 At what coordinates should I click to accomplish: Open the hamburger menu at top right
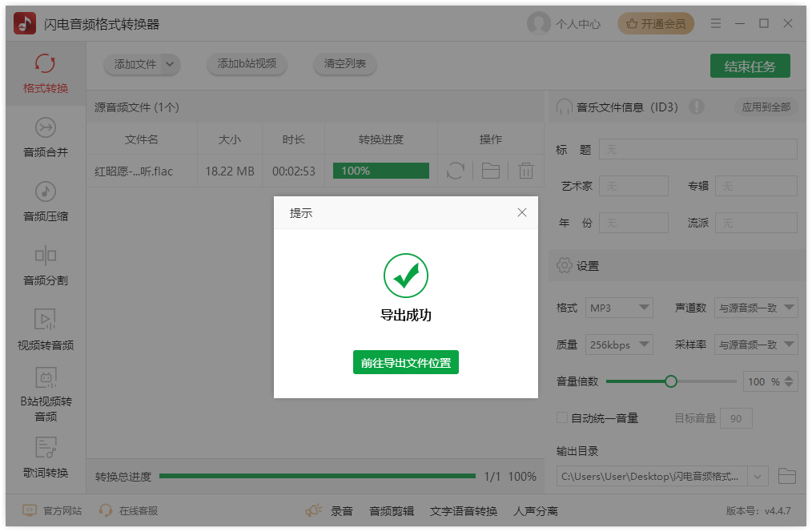(715, 23)
